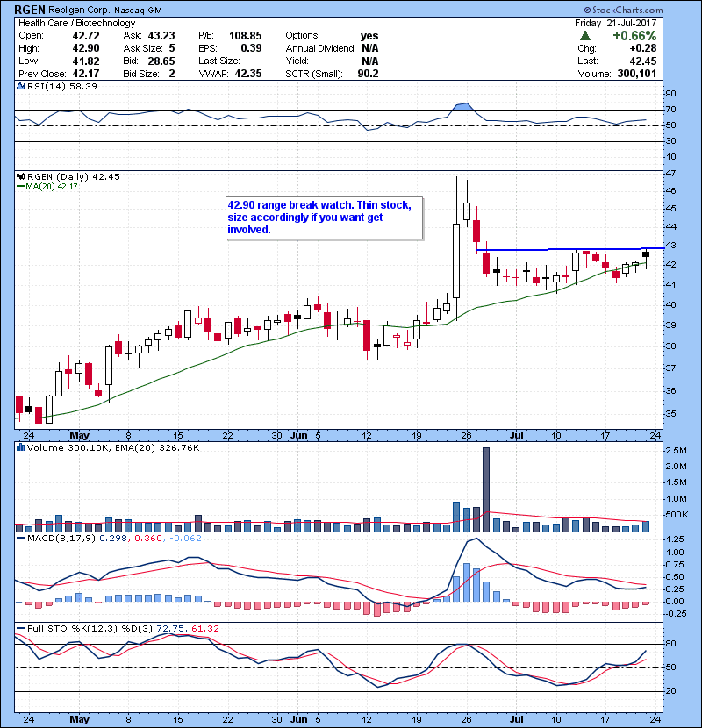Screen dimensions: 702x728
Task: Click the Jul label on price chart axis
Action: click(516, 436)
